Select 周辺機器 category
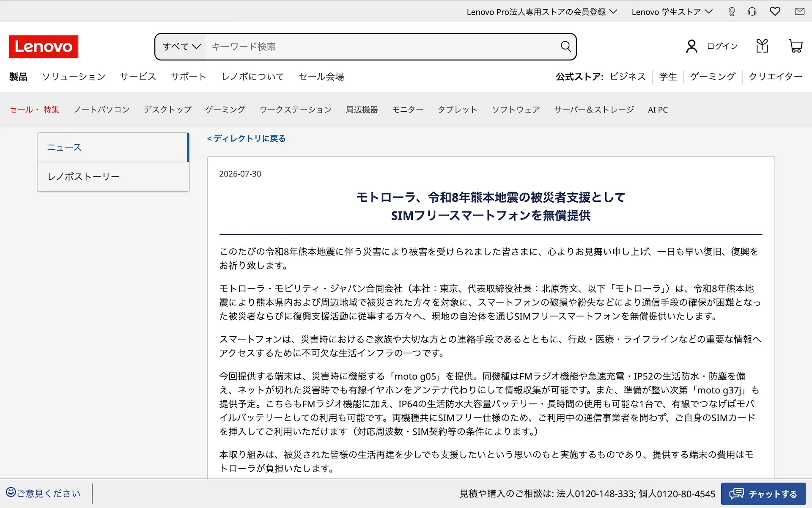812x508 pixels. pos(362,110)
